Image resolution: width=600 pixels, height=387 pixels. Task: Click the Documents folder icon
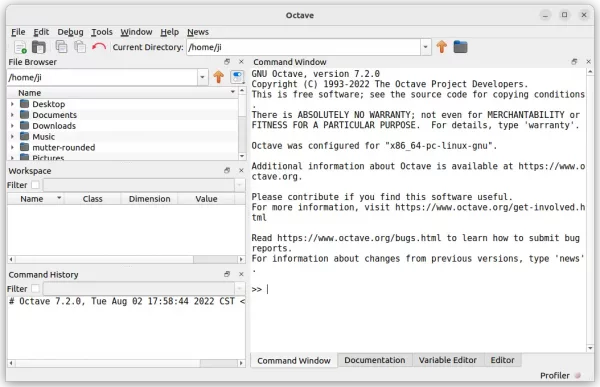click(x=24, y=114)
